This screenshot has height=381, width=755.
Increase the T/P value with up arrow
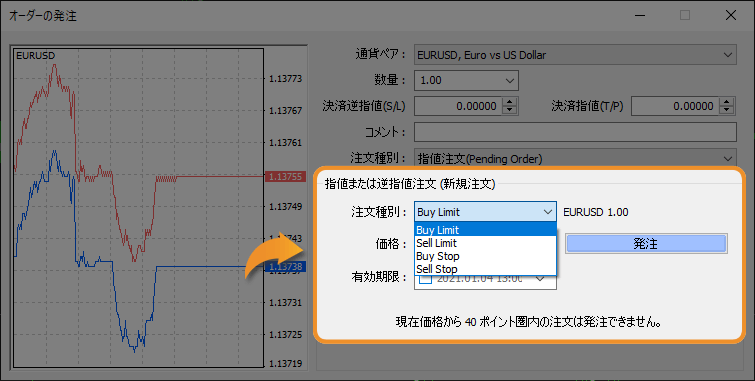click(727, 102)
